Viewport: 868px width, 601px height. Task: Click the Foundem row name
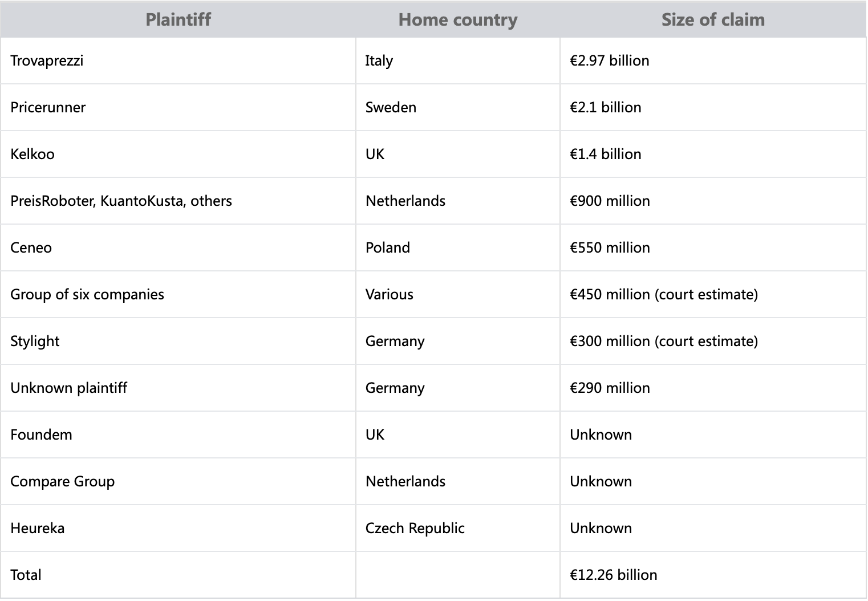(x=41, y=435)
